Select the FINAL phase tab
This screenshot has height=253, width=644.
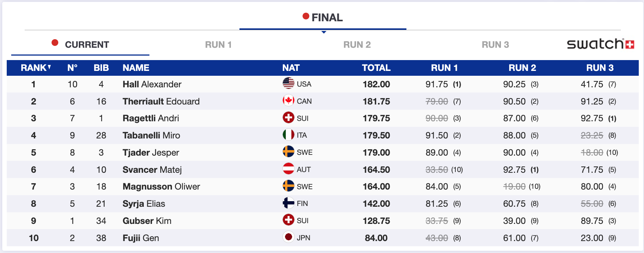point(323,18)
